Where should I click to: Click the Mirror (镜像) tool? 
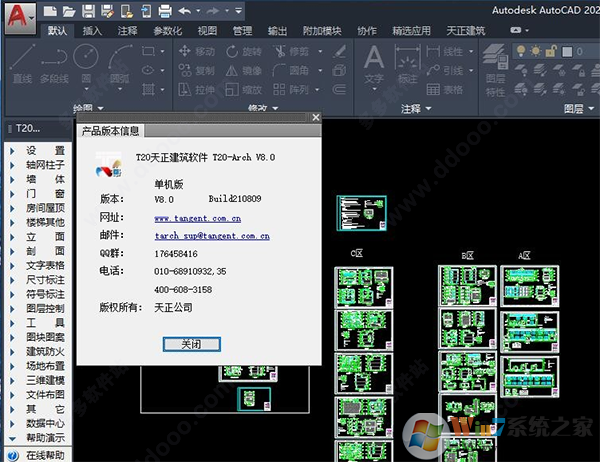click(x=244, y=70)
